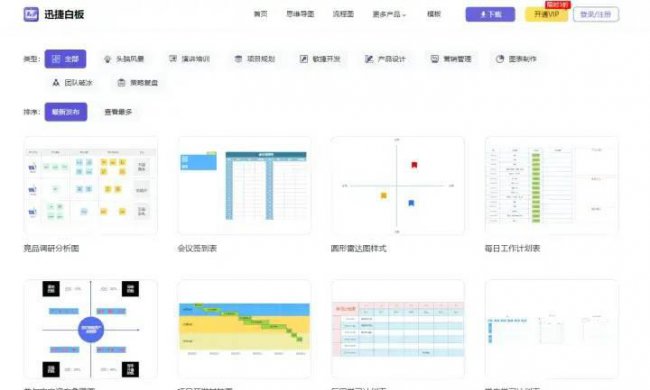Image resolution: width=650 pixels, height=390 pixels.
Task: Open the faint blue table thumbnail in bottom row
Action: click(552, 329)
